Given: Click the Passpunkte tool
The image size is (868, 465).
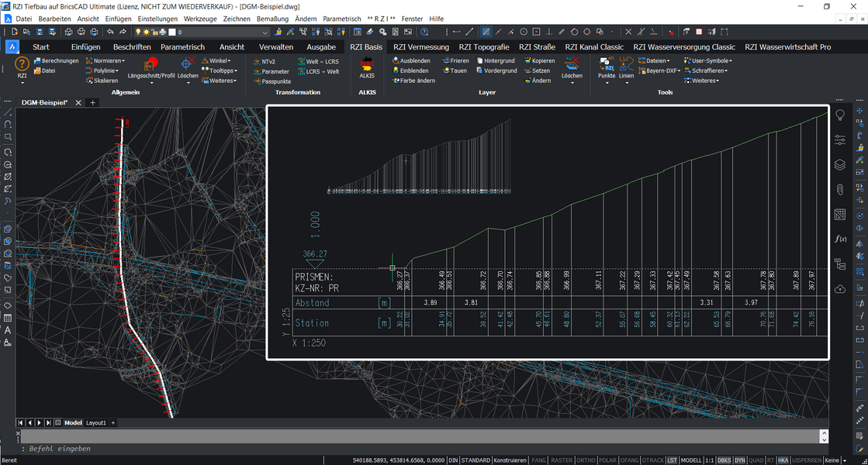Looking at the screenshot, I should coord(272,81).
